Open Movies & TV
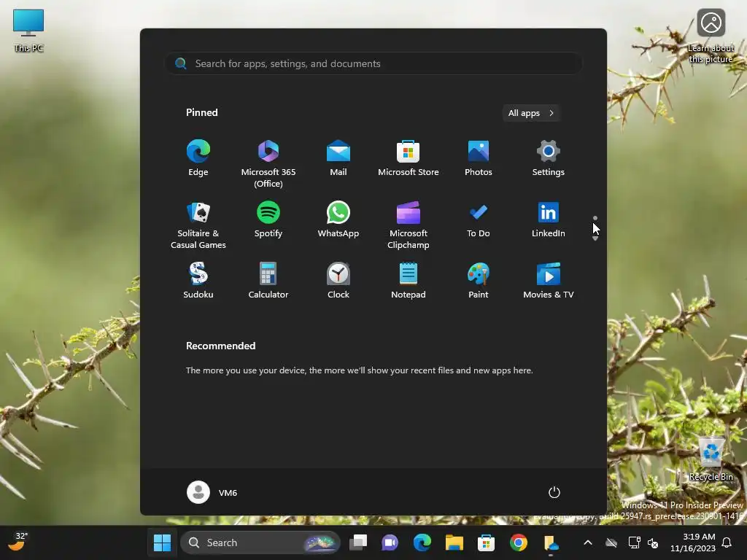747x560 pixels. click(549, 281)
